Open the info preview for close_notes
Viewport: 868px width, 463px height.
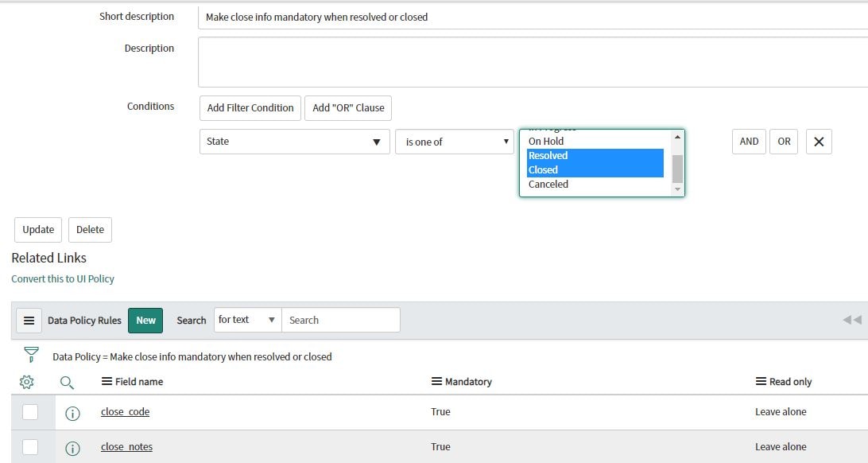72,447
